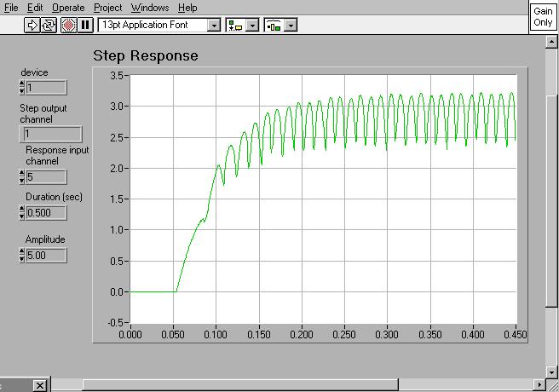559x392 pixels.
Task: Decrement the Response input channel
Action: coord(22,181)
